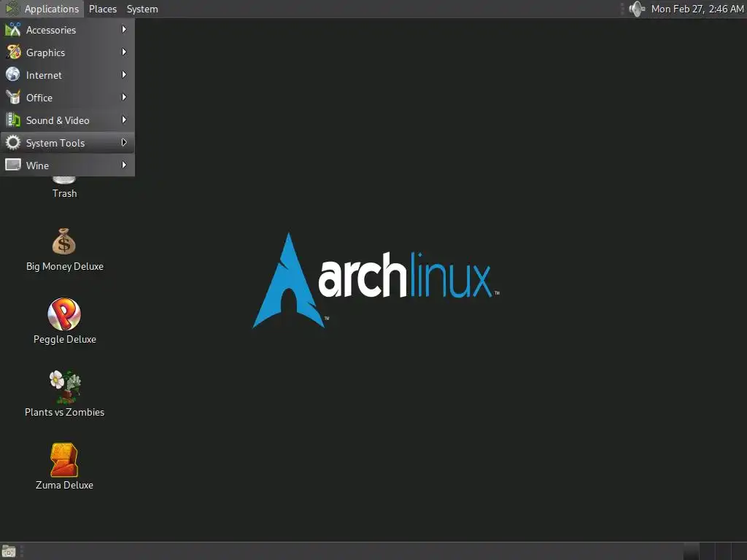Select the Plants vs Zombies desktop icon

65,386
